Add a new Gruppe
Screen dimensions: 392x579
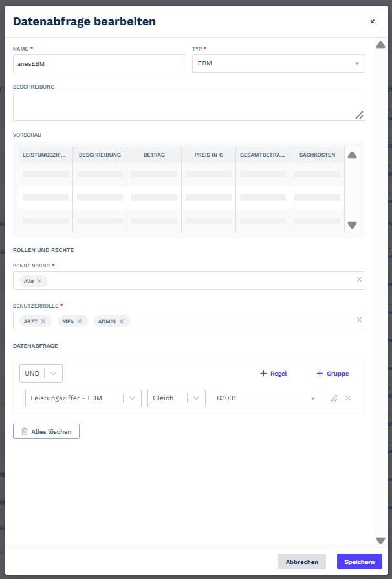(332, 373)
